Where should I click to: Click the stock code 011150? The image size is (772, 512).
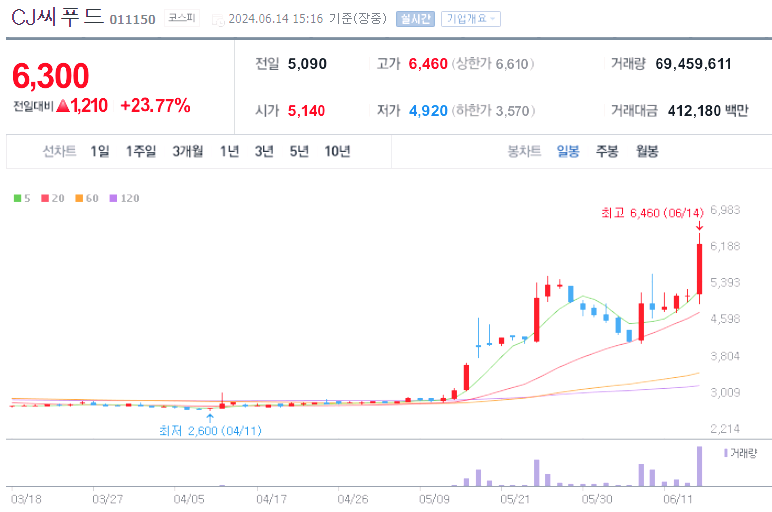pyautogui.click(x=132, y=20)
